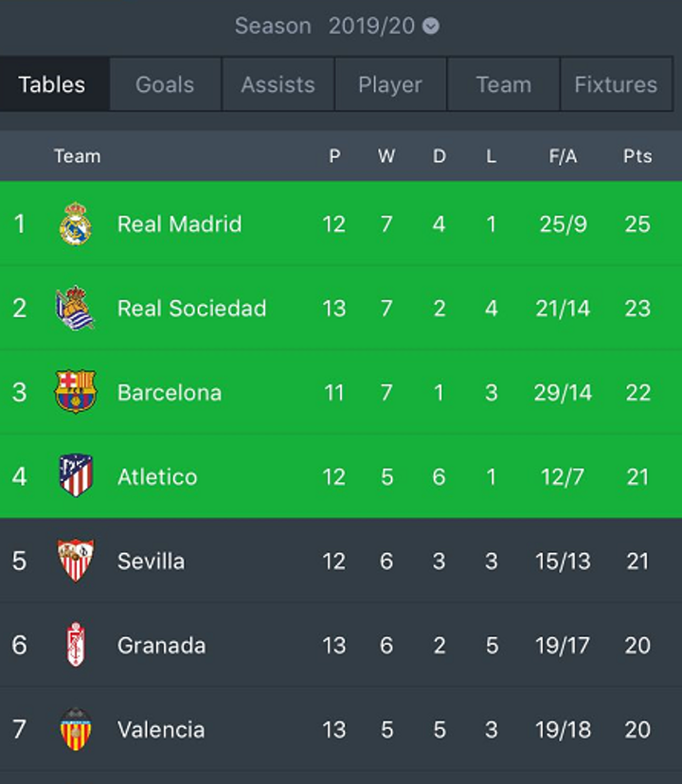
Task: Select the Tables tab
Action: click(x=52, y=84)
